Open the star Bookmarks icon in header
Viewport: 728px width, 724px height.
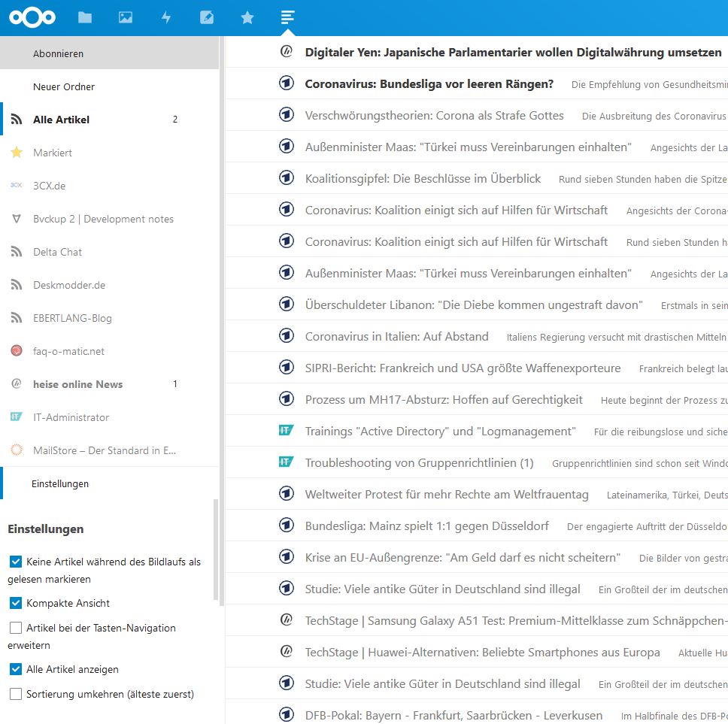[247, 17]
